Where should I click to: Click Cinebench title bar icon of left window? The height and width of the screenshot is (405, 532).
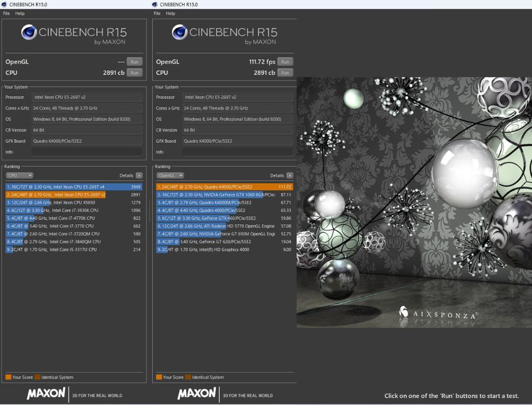pyautogui.click(x=4, y=4)
